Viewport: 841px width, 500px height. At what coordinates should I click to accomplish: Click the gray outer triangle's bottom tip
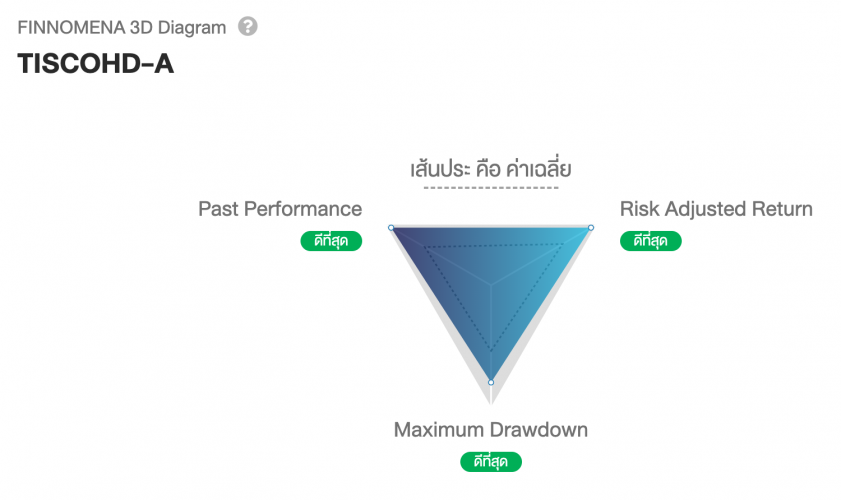[490, 400]
